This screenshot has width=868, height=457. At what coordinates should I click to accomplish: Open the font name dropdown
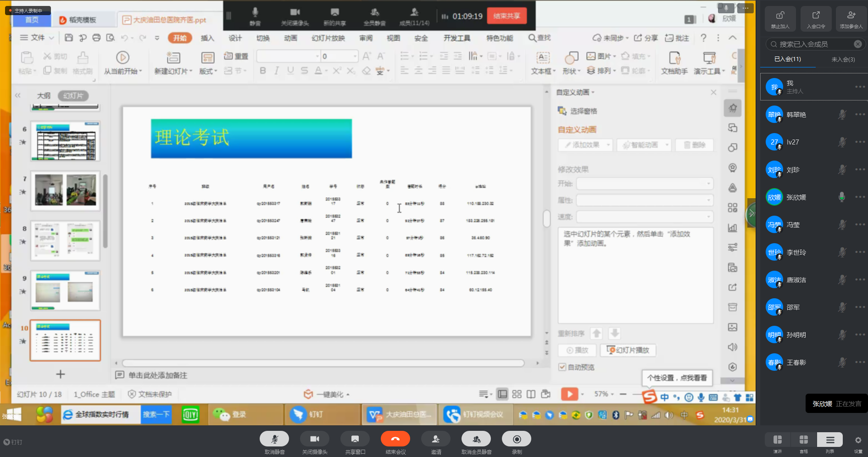[x=317, y=56]
